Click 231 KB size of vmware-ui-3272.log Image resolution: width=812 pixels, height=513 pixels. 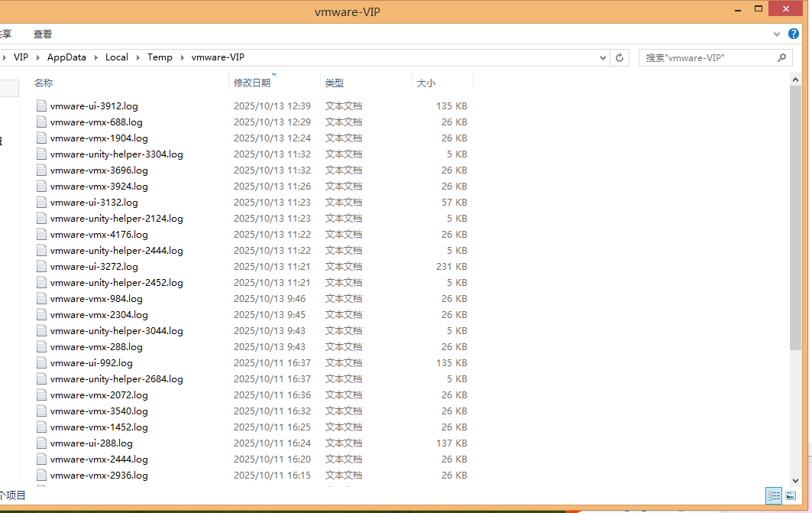click(451, 266)
